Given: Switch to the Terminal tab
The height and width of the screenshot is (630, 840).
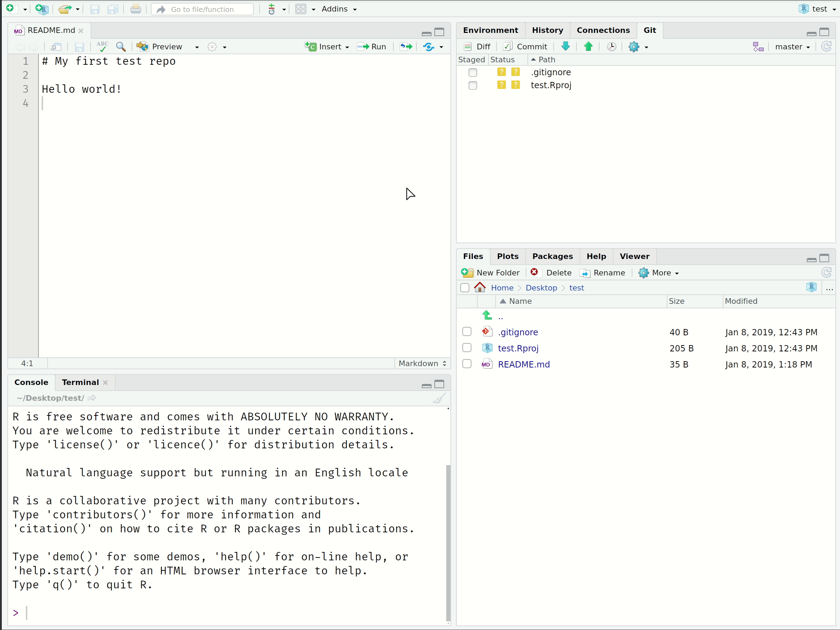Looking at the screenshot, I should pos(80,383).
